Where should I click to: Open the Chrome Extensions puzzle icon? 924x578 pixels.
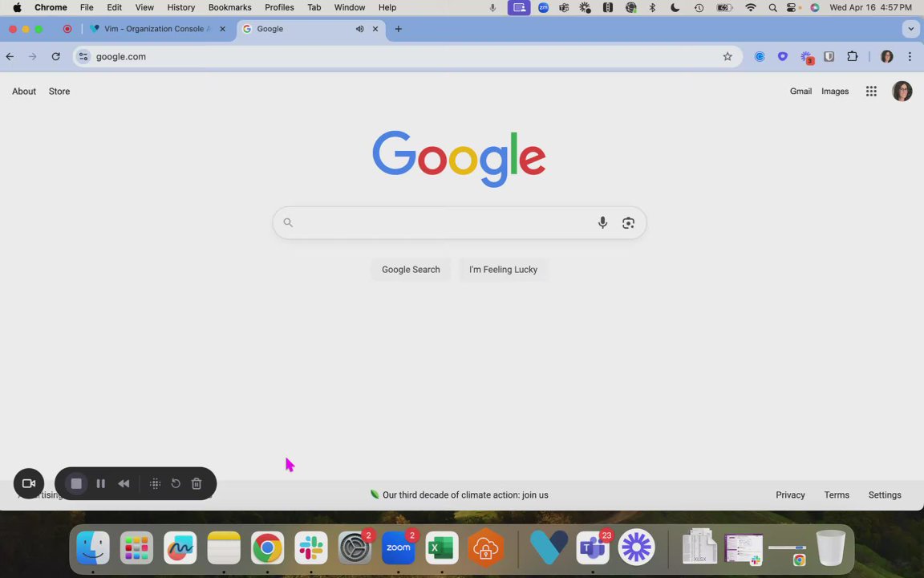click(852, 57)
